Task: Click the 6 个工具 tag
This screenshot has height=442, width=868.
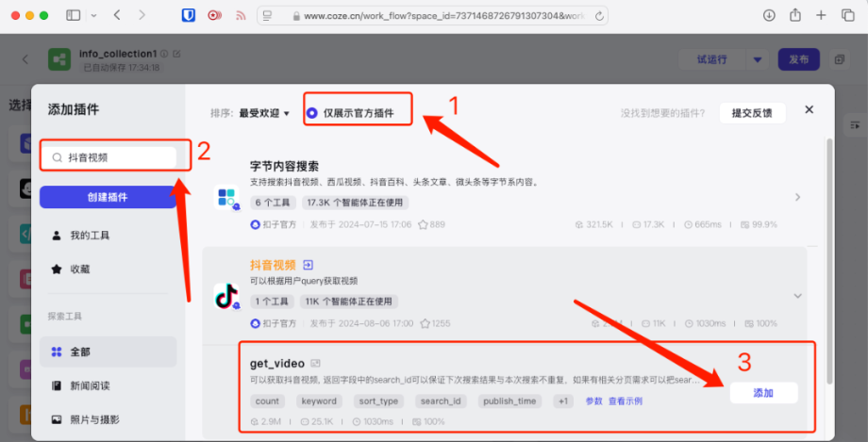Action: pyautogui.click(x=273, y=203)
